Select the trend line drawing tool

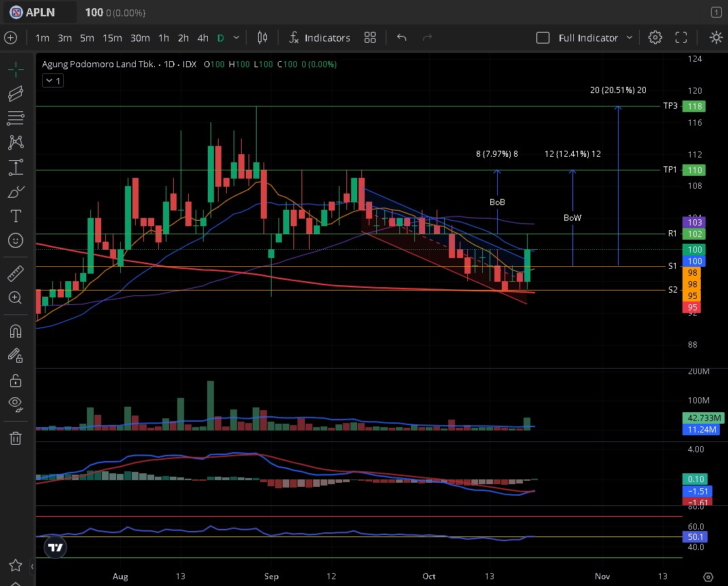coord(16,93)
